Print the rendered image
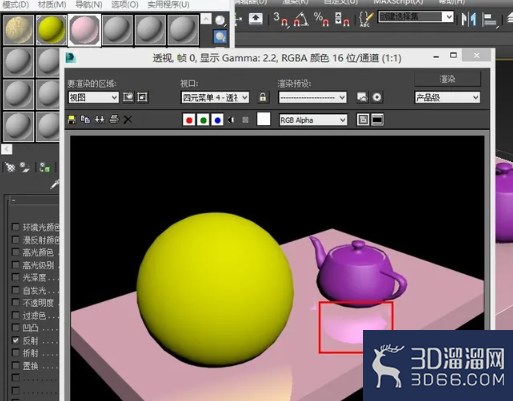 tap(114, 119)
